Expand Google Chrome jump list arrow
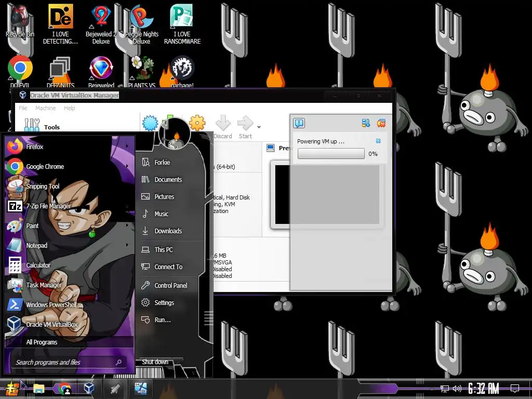The height and width of the screenshot is (399, 532). pos(128,166)
